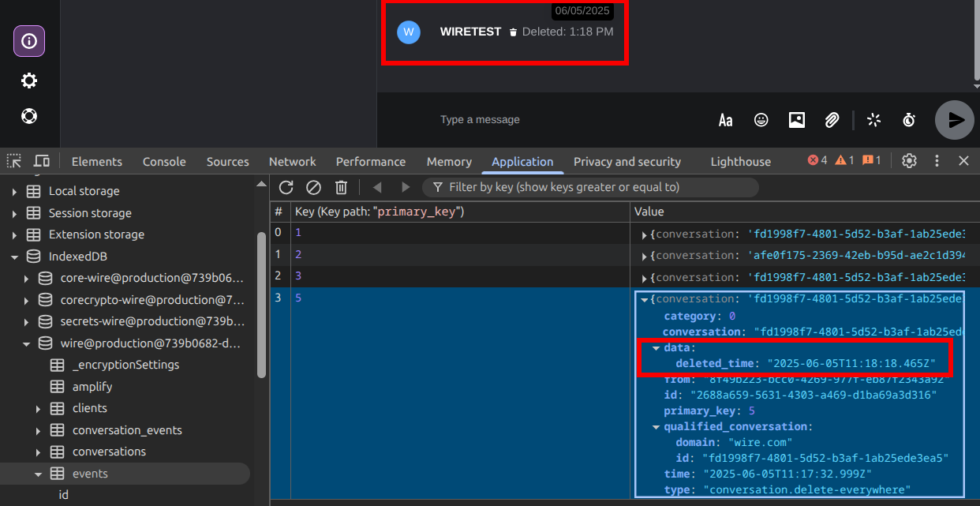Select the conversations object store
The height and width of the screenshot is (506, 980).
(109, 452)
